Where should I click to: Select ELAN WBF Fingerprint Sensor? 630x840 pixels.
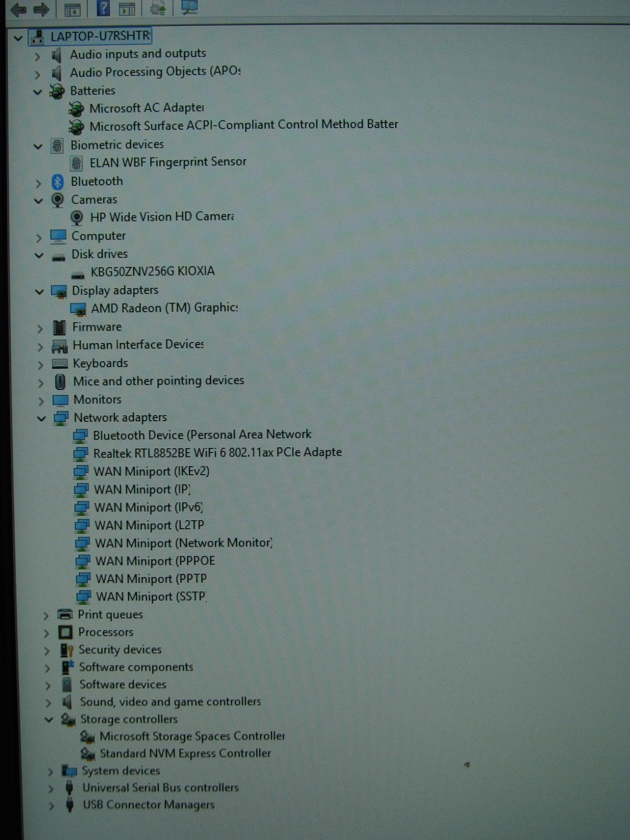pyautogui.click(x=167, y=162)
